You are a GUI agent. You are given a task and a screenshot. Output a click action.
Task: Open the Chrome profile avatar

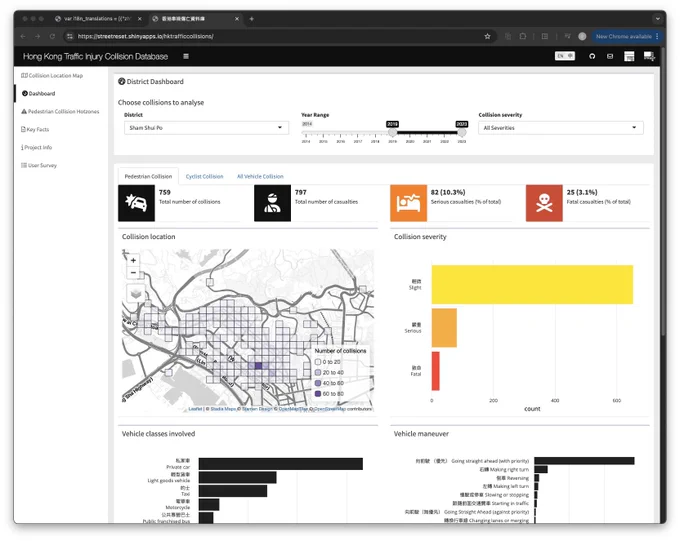click(582, 36)
